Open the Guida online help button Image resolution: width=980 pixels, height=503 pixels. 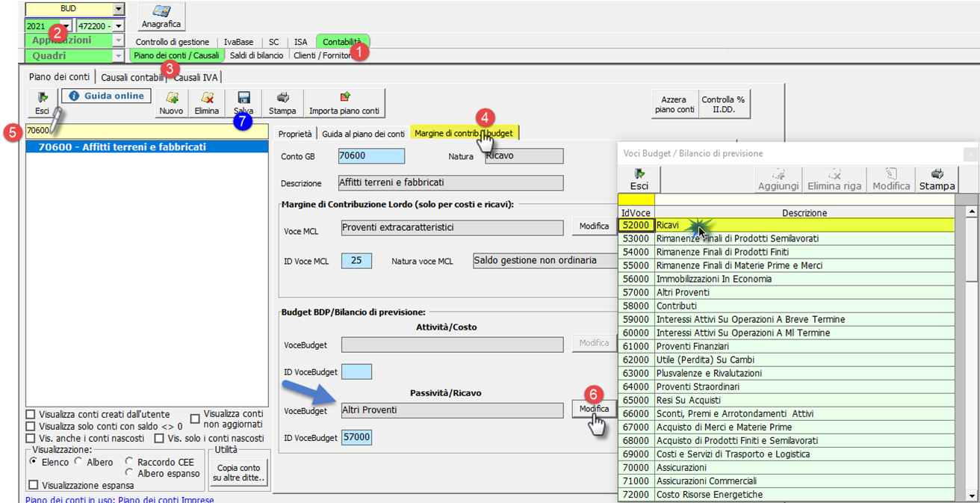point(106,96)
